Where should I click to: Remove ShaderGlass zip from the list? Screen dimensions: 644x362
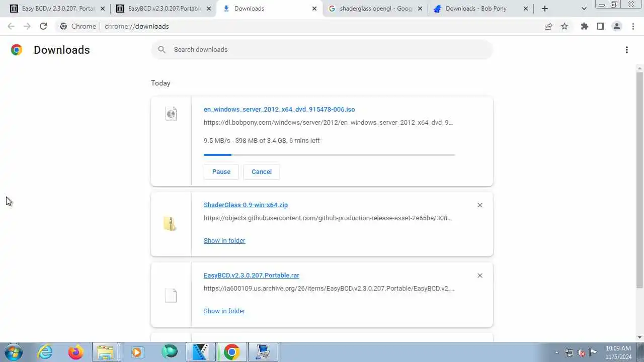[480, 205]
